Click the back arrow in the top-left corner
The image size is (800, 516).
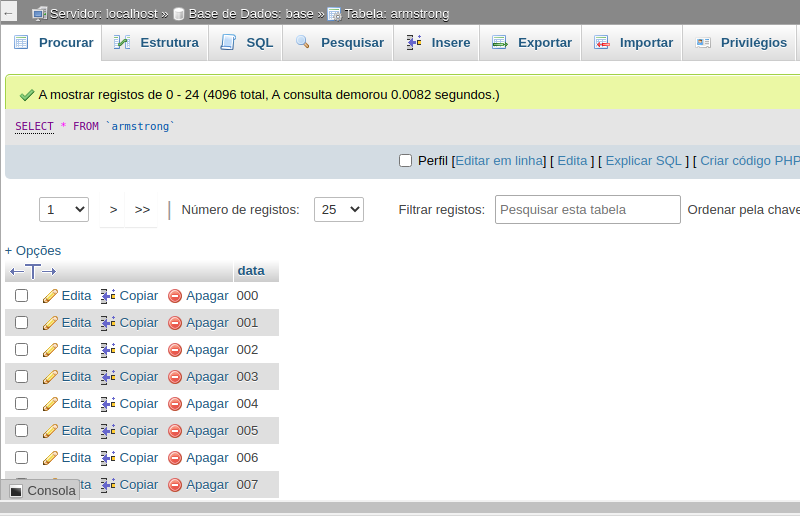(x=9, y=13)
